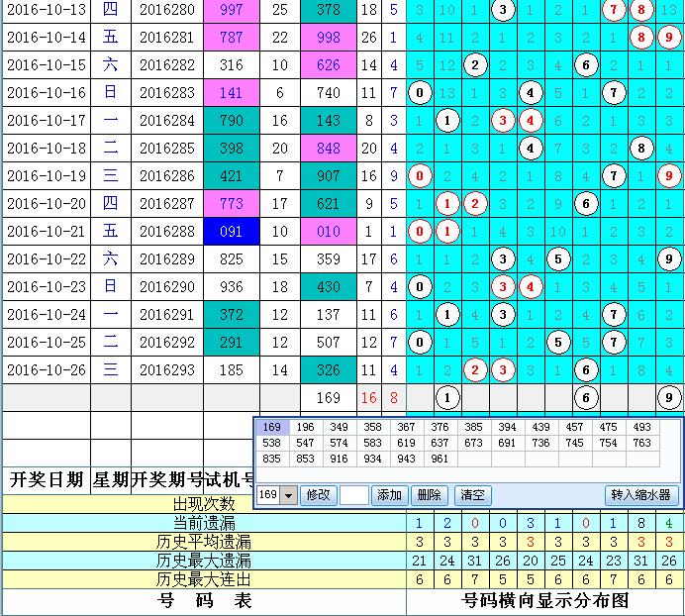Image resolution: width=685 pixels, height=616 pixels.
Task: Select 376 in the number list
Action: coord(440,427)
